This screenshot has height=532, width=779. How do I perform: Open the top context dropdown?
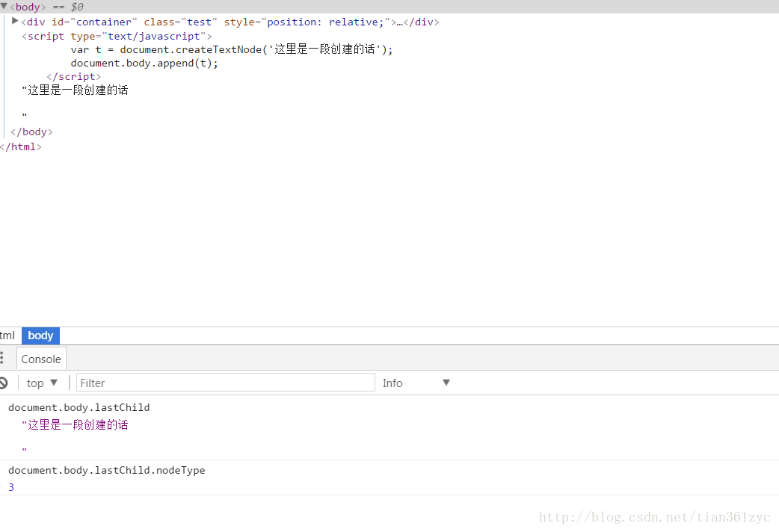pyautogui.click(x=42, y=383)
